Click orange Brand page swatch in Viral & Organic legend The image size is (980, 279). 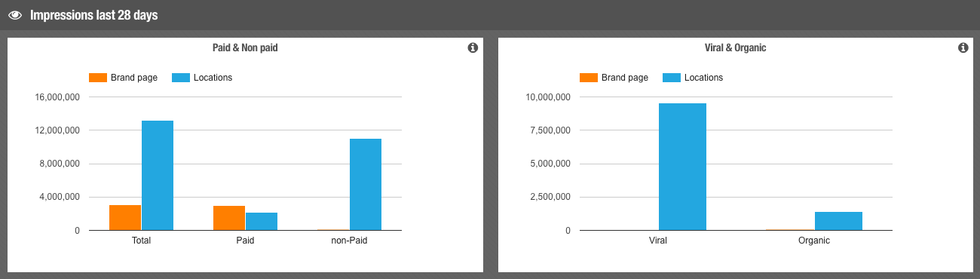click(x=589, y=78)
